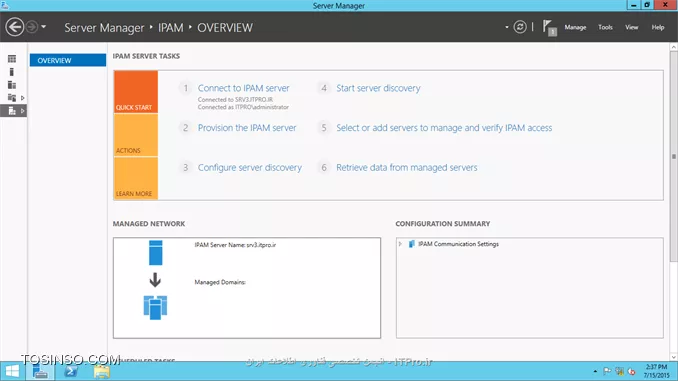
Task: Click 'Connected as ITPRO\administrator' text
Action: (x=243, y=107)
